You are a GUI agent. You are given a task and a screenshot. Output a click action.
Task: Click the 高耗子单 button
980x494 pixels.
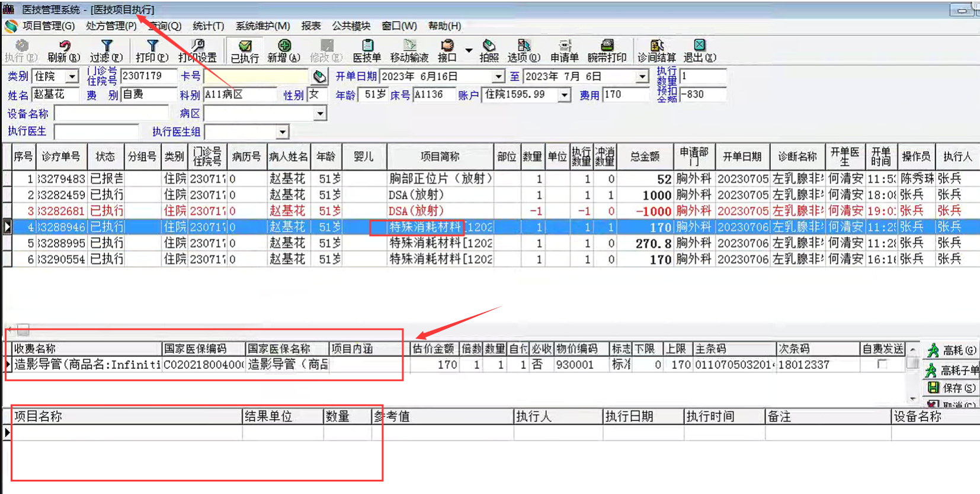[x=952, y=371]
